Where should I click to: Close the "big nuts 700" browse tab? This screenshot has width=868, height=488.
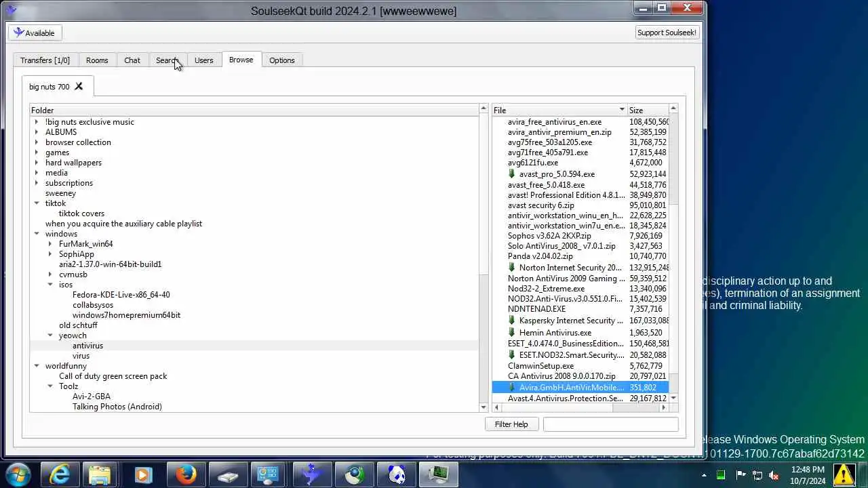79,86
